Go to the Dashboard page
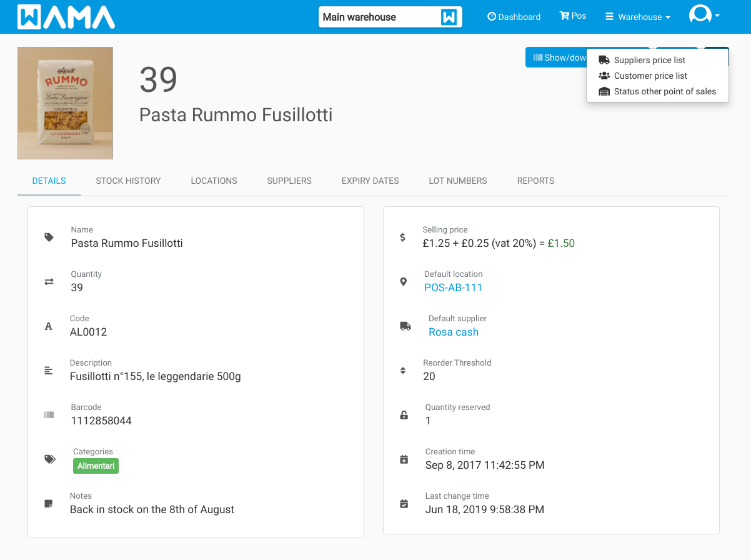 (514, 17)
